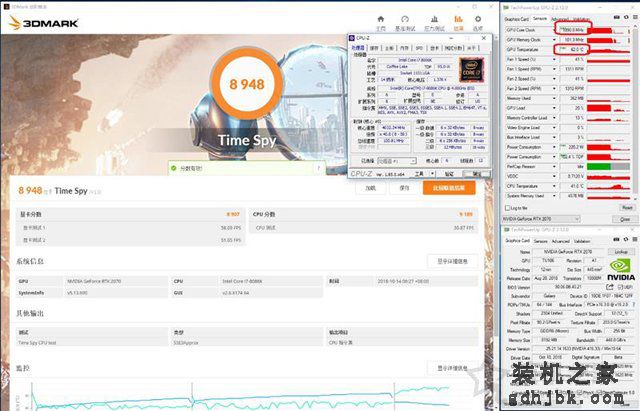Click the Close button in GPU-Z Sensors
Viewport: 640px width, 411px height.
[625, 219]
